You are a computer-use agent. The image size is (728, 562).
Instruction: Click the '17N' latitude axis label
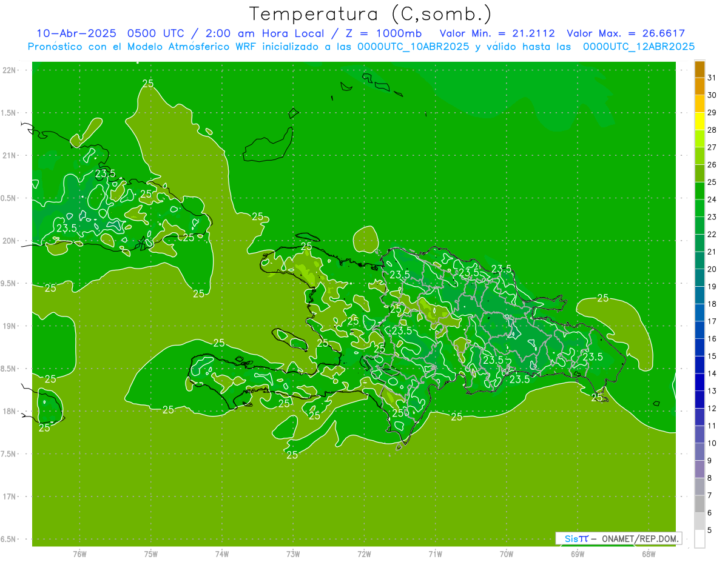[x=9, y=497]
